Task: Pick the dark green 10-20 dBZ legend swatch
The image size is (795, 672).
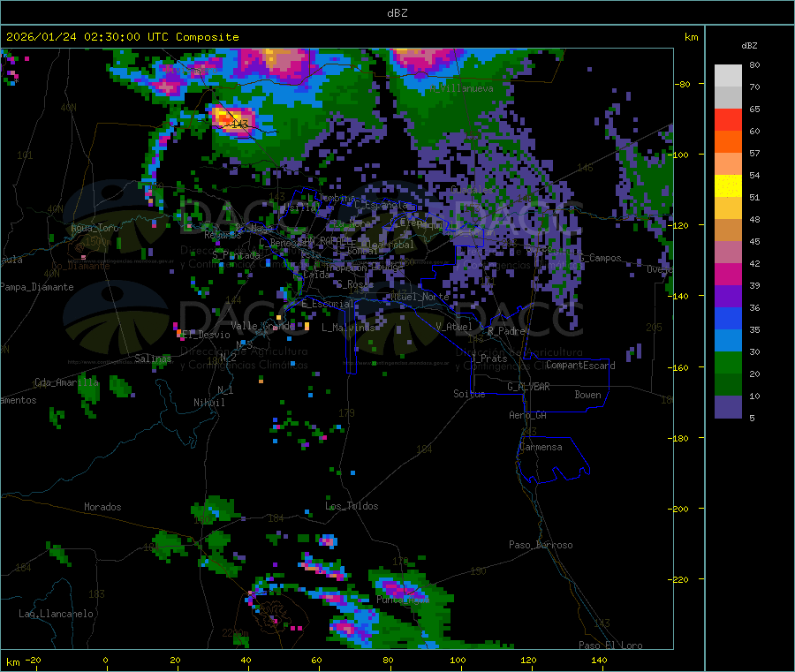Action: 728,385
